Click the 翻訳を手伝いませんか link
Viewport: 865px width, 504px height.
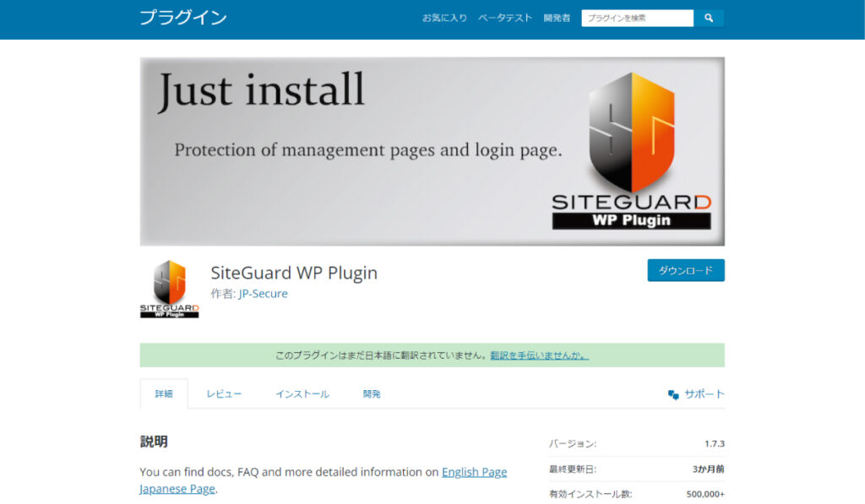pyautogui.click(x=540, y=355)
